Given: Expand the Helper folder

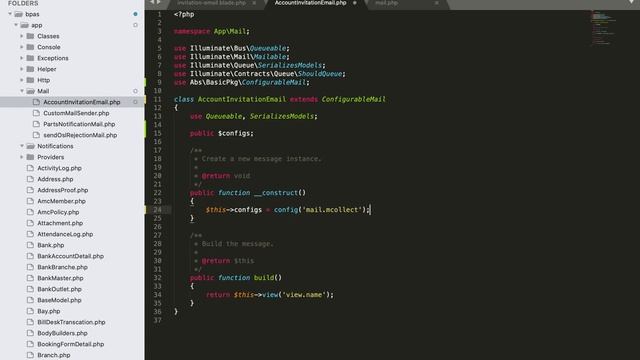Looking at the screenshot, I should pyautogui.click(x=22, y=69).
